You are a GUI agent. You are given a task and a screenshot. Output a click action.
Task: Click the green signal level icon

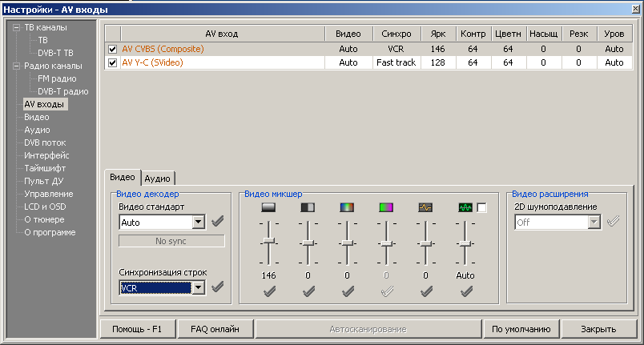pos(465,207)
